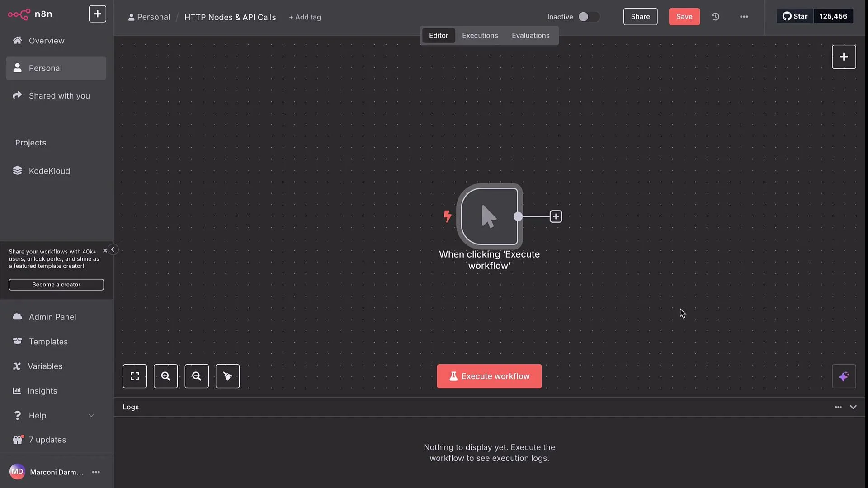868x488 pixels.
Task: Switch to Editor tab
Action: (439, 36)
